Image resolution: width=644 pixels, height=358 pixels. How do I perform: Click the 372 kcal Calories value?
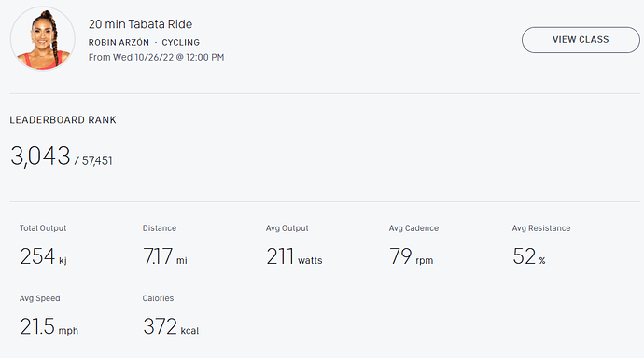click(x=171, y=326)
